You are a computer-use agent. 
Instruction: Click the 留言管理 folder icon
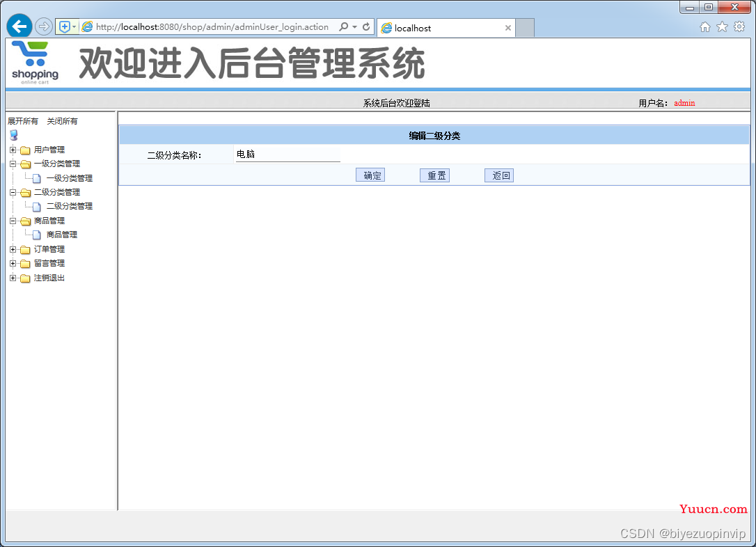click(x=25, y=264)
